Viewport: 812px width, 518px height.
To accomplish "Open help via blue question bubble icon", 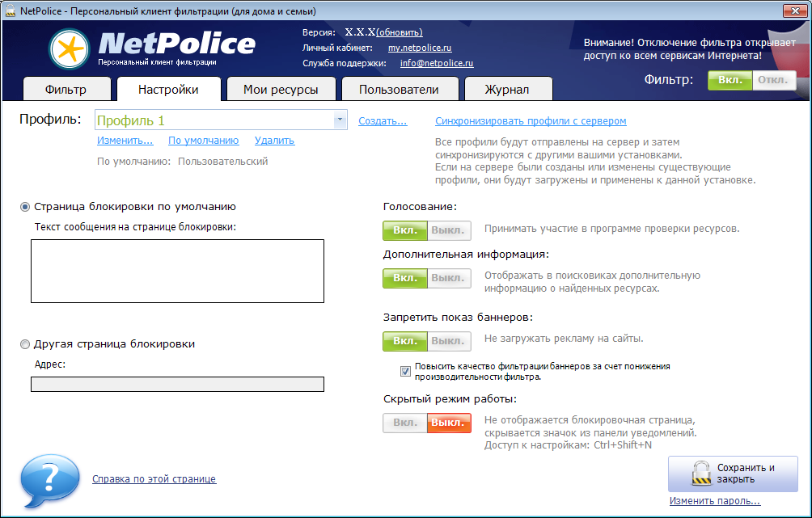I will coord(49,480).
